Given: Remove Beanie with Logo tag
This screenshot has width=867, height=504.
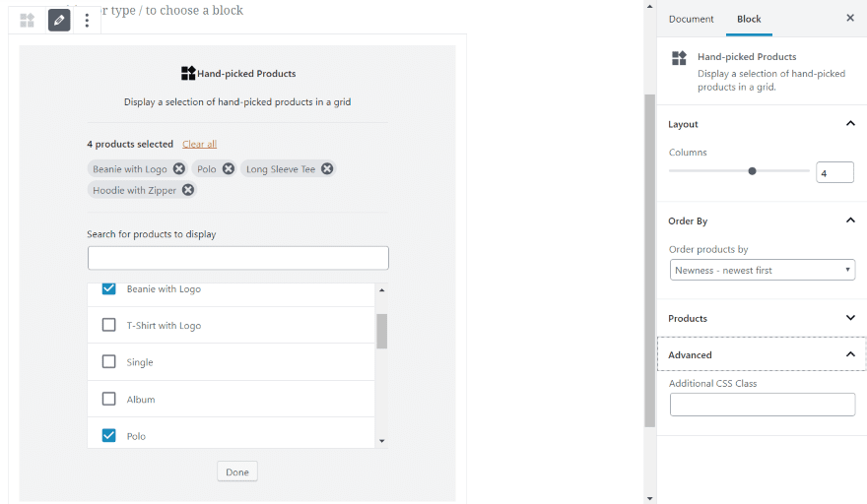Looking at the screenshot, I should click(178, 169).
